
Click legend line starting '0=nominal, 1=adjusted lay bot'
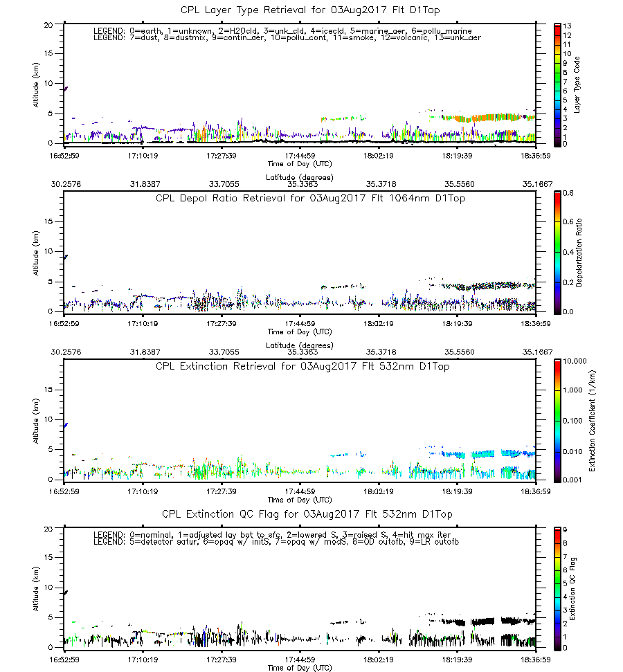272,535
